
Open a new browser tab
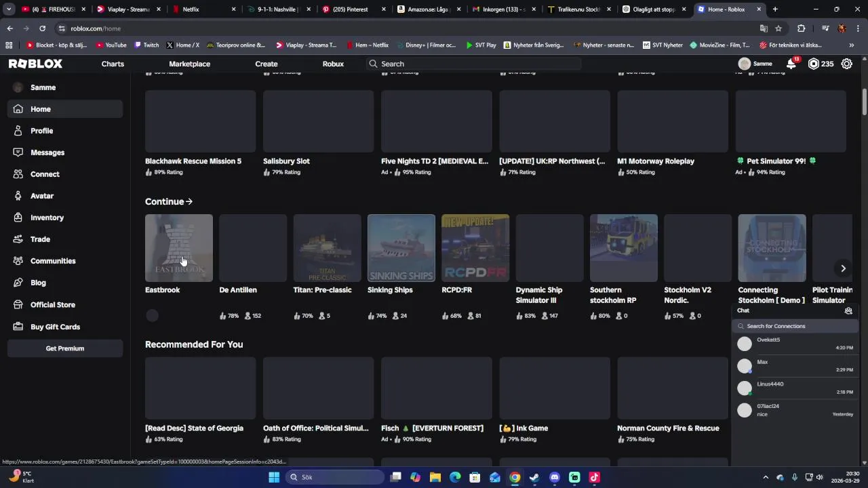point(775,9)
